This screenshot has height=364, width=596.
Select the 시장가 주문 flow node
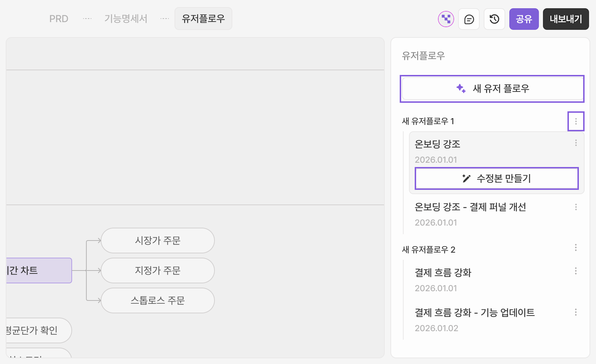pos(158,241)
